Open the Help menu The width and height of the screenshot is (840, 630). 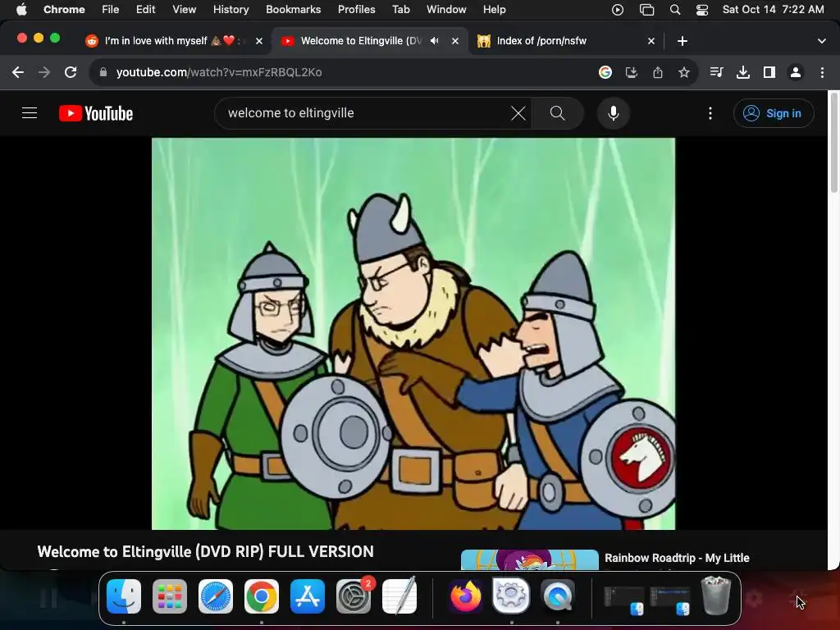pos(494,9)
